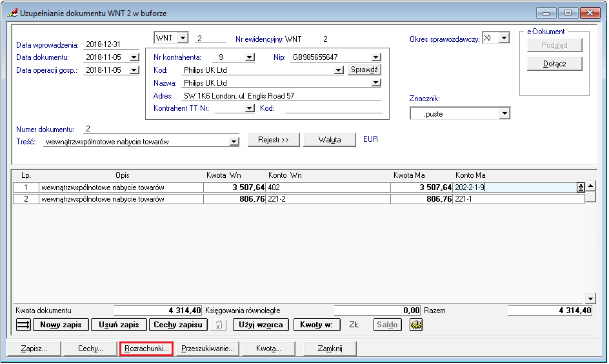Click the Rejestr >> button
The width and height of the screenshot is (609, 364).
tap(274, 140)
